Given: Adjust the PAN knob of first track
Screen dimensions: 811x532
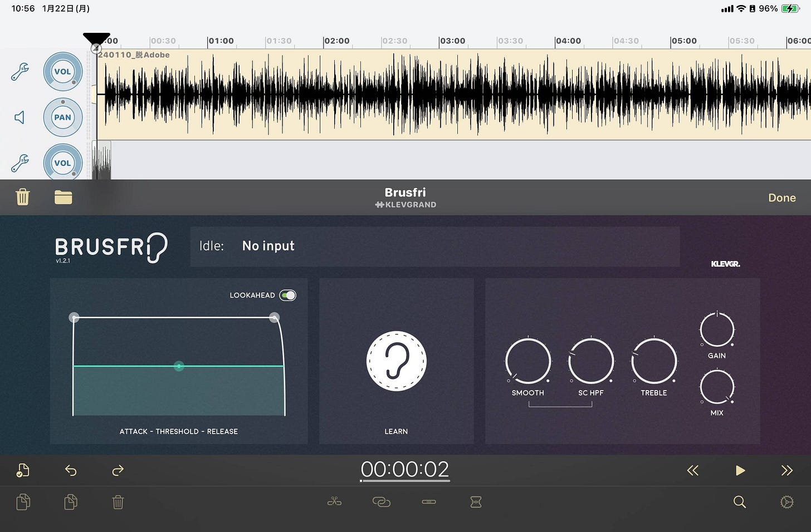Looking at the screenshot, I should (63, 117).
